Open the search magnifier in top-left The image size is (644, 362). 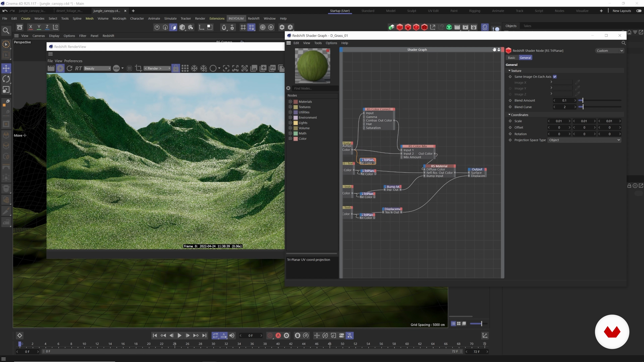[x=6, y=31]
